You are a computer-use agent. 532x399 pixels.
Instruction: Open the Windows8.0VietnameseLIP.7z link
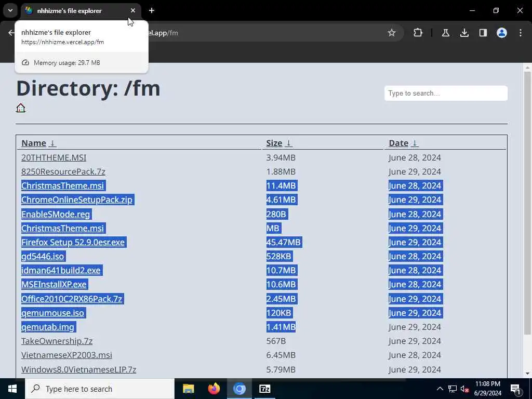tap(79, 369)
